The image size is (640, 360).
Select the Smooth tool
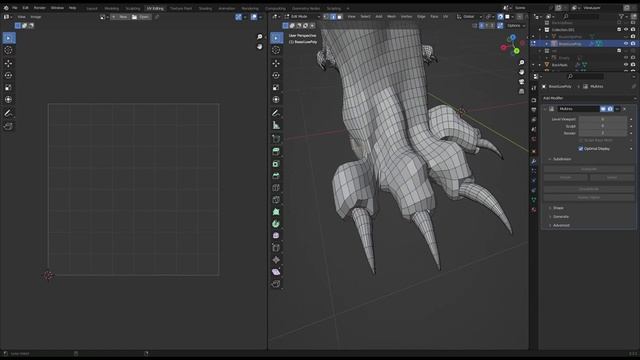(x=276, y=236)
